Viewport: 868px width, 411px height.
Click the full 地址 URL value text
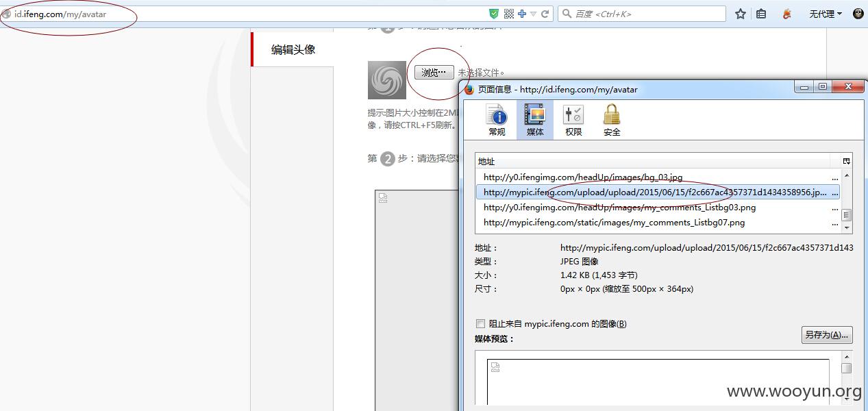tap(707, 248)
